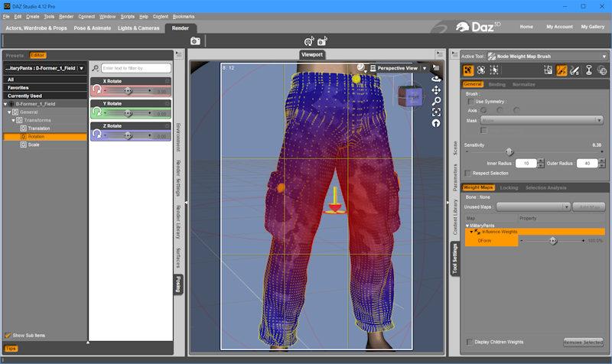The image size is (612, 364).
Task: Click the filter search magnifier icon
Action: point(95,68)
